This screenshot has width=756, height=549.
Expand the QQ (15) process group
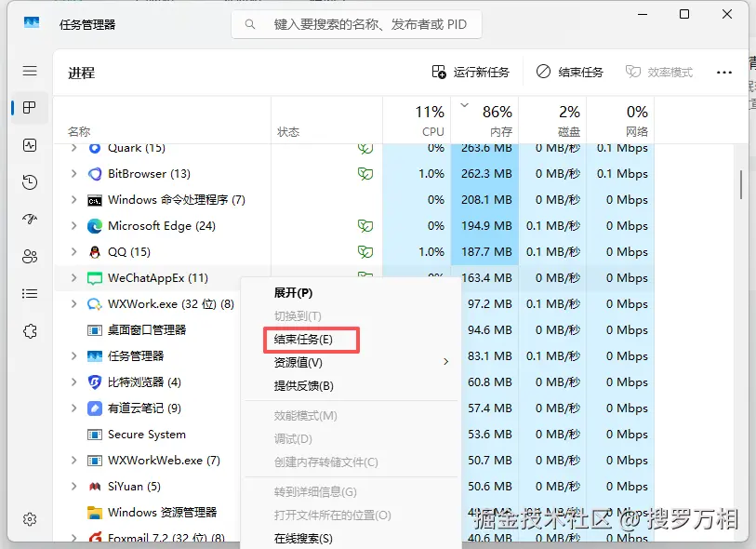coord(73,251)
